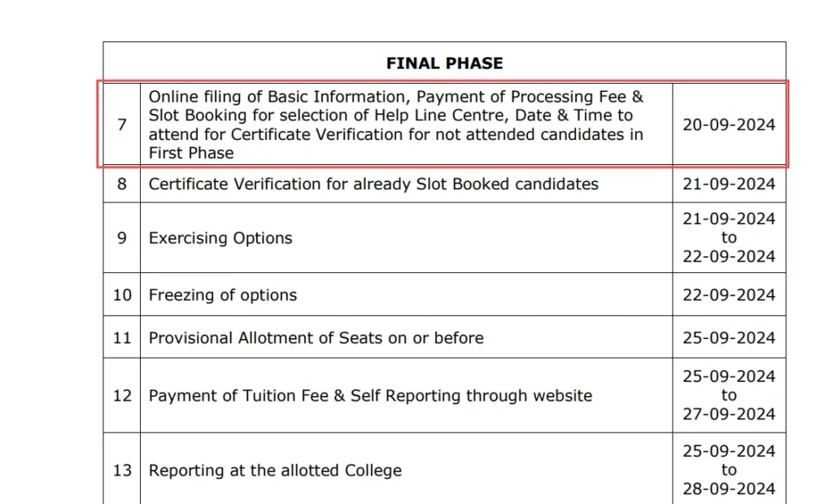
Task: Select the 20-09-2024 date cell
Action: tap(729, 125)
